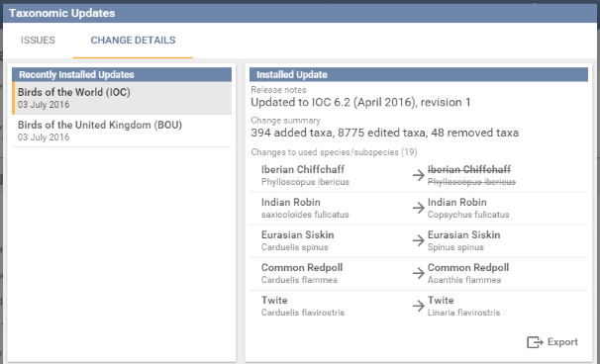Click Eurasian Siskin Spinus spinus entry
This screenshot has height=364, width=600.
(463, 240)
